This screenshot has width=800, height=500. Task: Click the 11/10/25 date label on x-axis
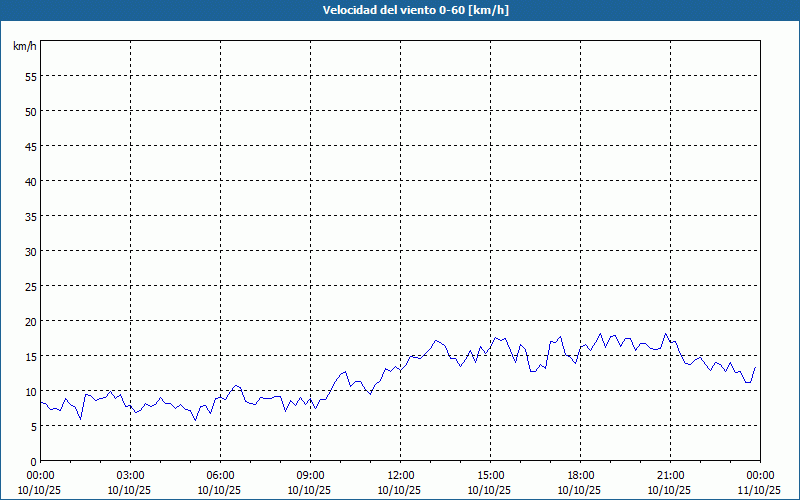[758, 490]
